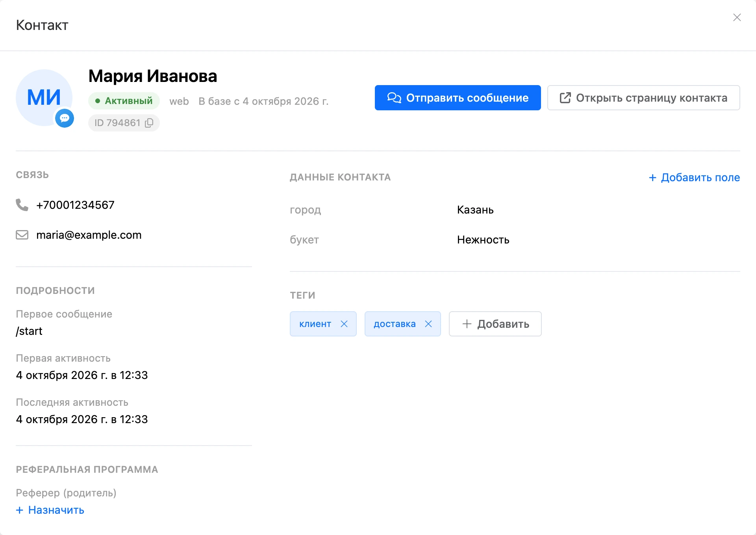The width and height of the screenshot is (756, 535).
Task: Edit the букет value Нежность
Action: pos(483,240)
